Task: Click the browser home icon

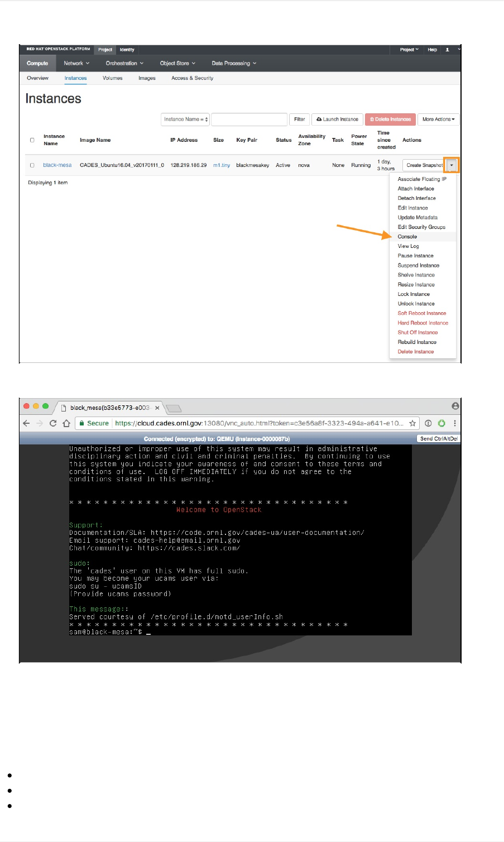Action: coord(66,423)
